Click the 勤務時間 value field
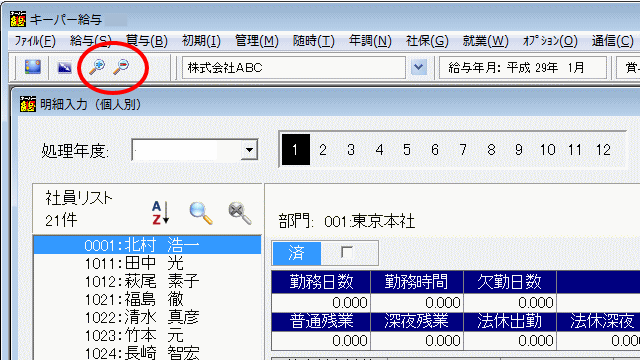This screenshot has width=640, height=360. [417, 303]
